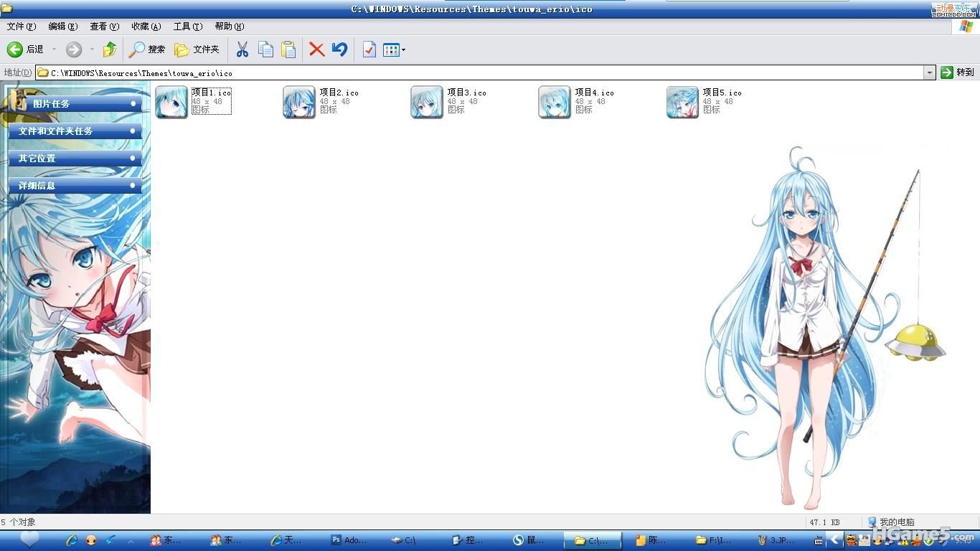Select the 项目4.ico icon file
Viewport: 980px width, 551px height.
click(x=555, y=102)
